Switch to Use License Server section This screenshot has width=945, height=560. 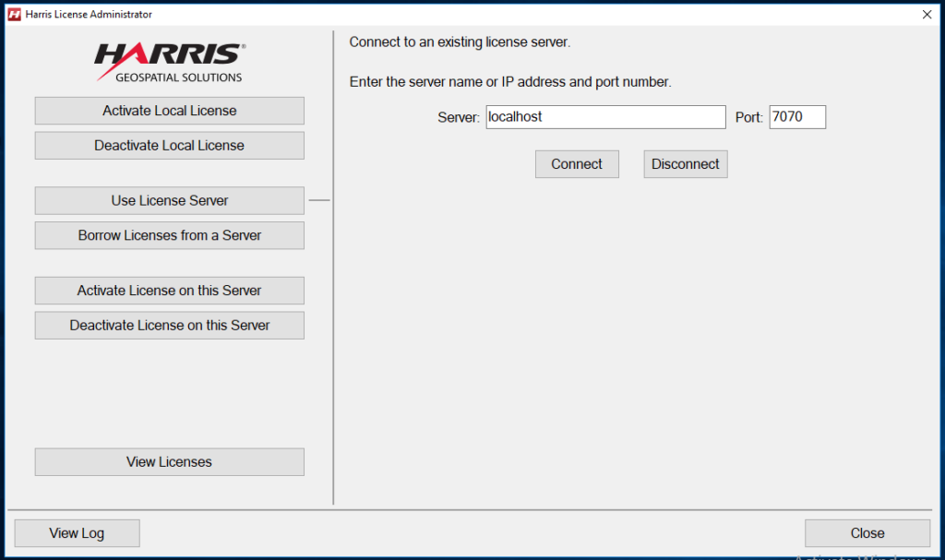coord(169,200)
